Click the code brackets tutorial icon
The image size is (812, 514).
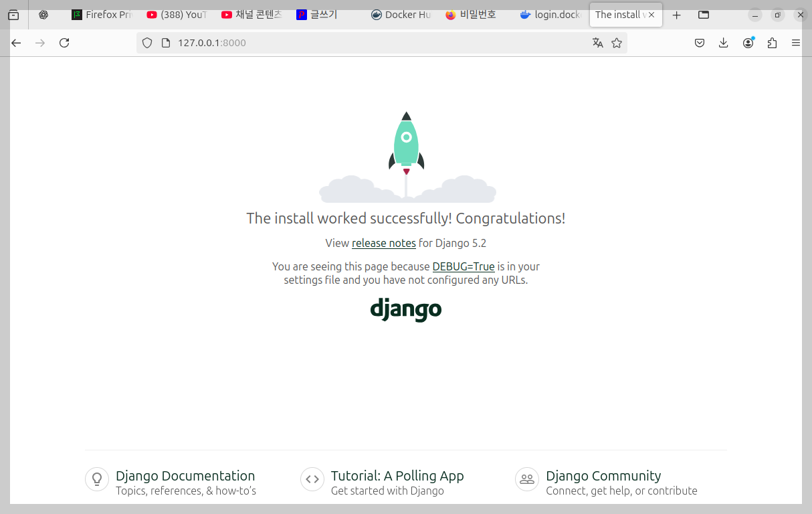tap(312, 479)
